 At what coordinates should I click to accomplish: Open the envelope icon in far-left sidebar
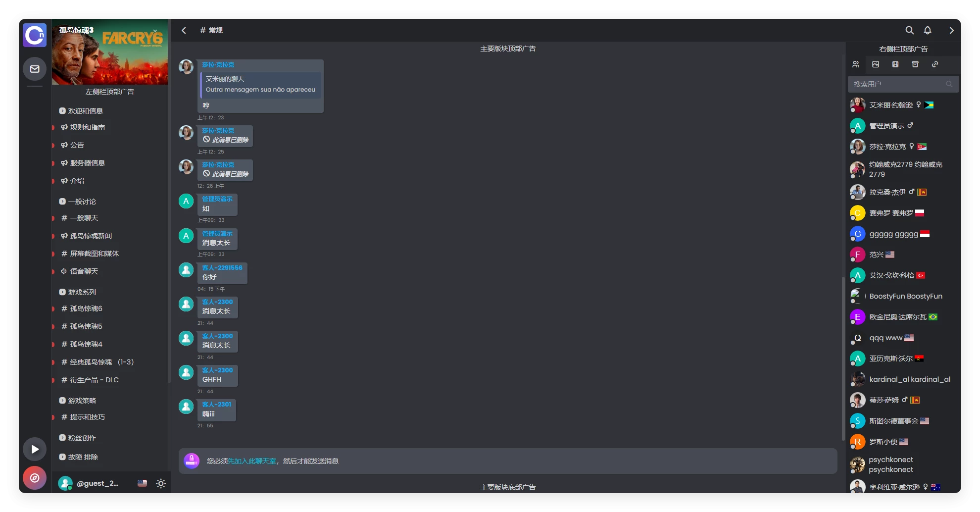pyautogui.click(x=34, y=69)
